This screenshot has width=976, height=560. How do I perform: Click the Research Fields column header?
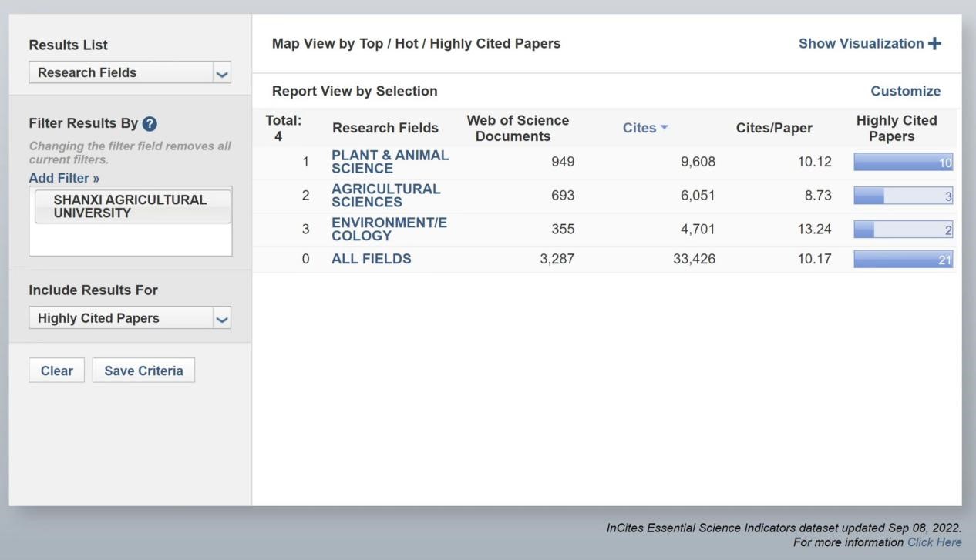385,128
